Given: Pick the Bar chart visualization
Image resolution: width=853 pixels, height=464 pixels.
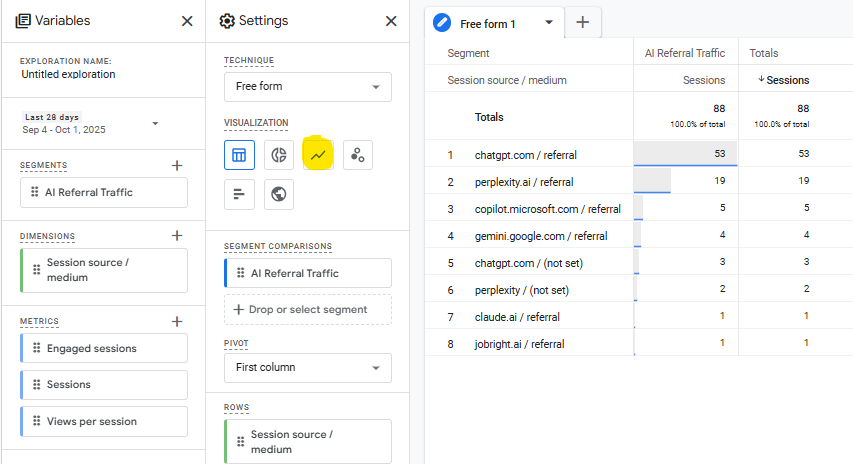Looking at the screenshot, I should (239, 194).
